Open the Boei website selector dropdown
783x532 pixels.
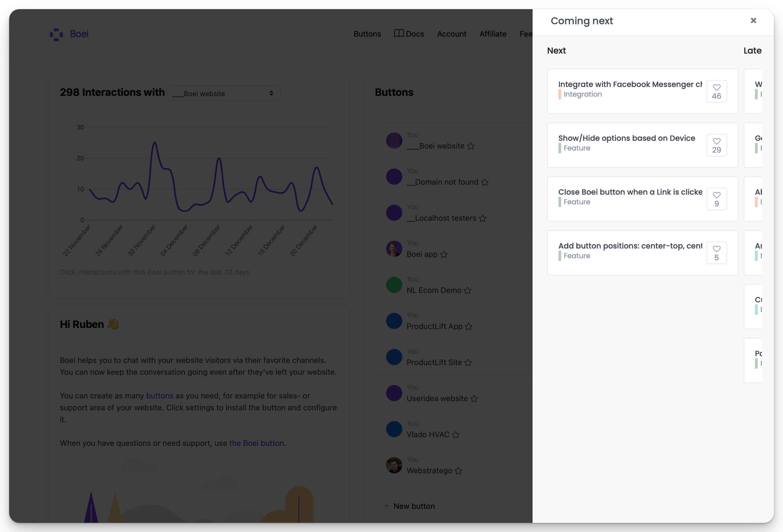pos(224,93)
